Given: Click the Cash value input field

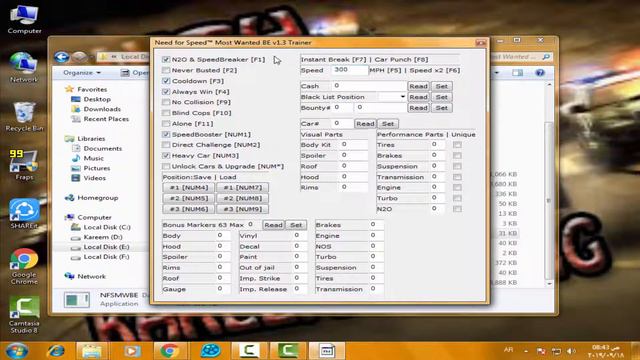Looking at the screenshot, I should point(369,86).
